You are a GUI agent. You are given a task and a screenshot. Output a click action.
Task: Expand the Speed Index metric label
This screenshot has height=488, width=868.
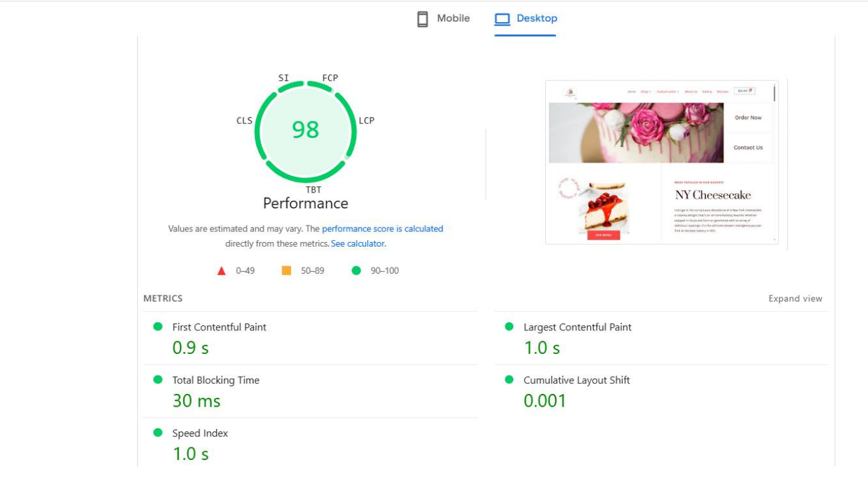click(x=200, y=433)
